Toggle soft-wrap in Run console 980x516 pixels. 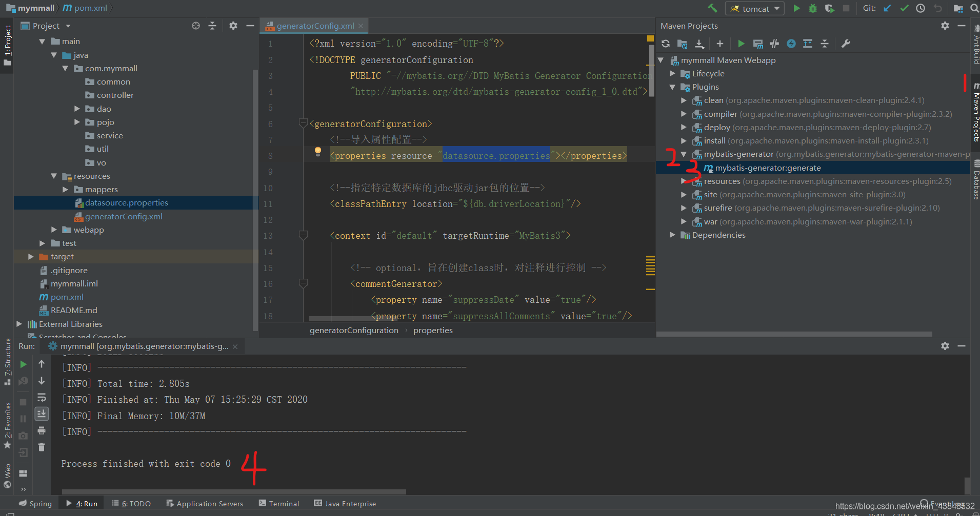[x=42, y=398]
